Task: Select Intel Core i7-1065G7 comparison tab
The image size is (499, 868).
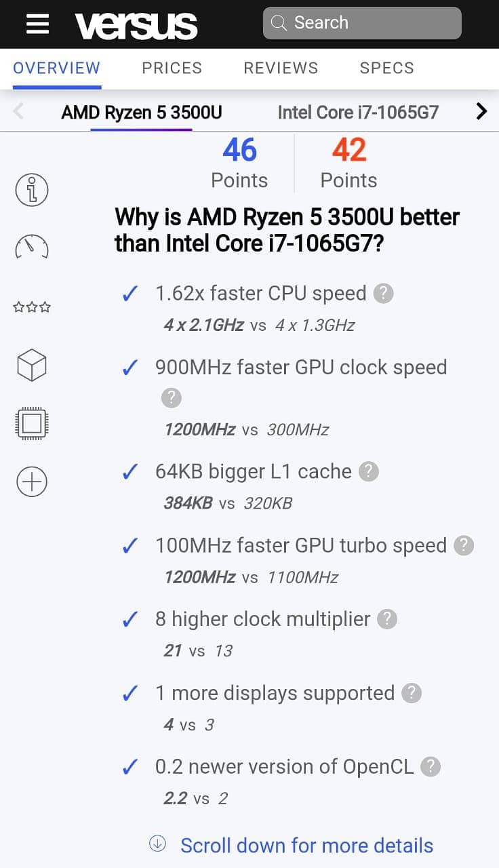Action: (x=358, y=112)
